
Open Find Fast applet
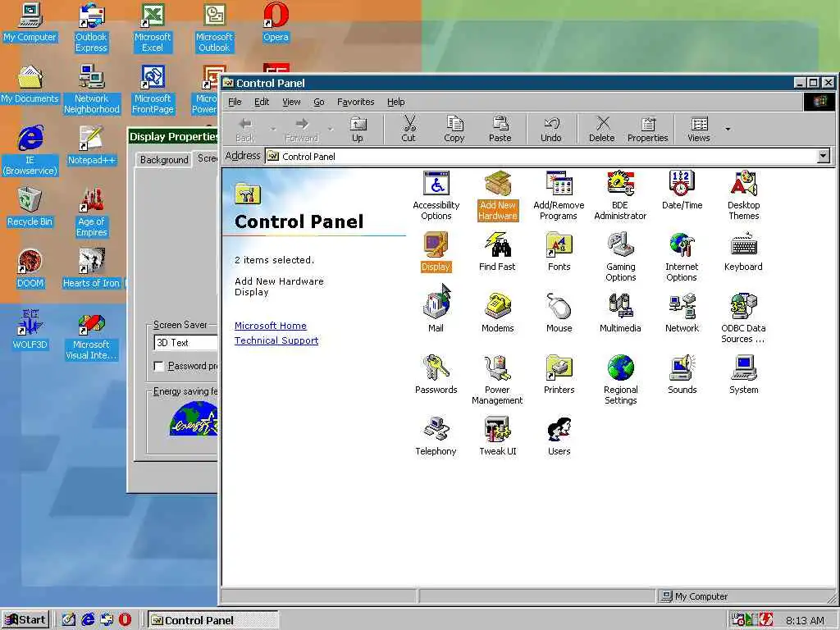coord(497,252)
